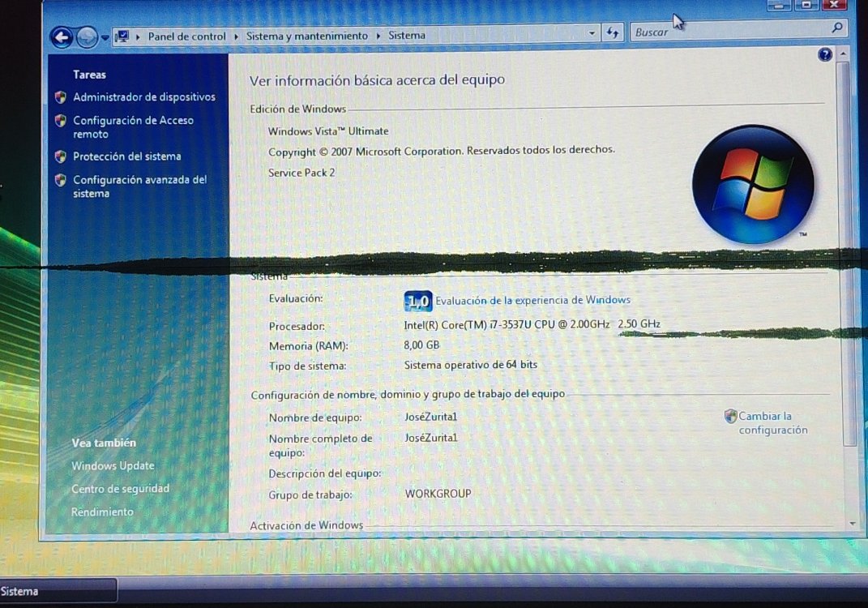Click the shield icon beside Cambiar la configuración
The width and height of the screenshot is (868, 608).
pos(730,417)
